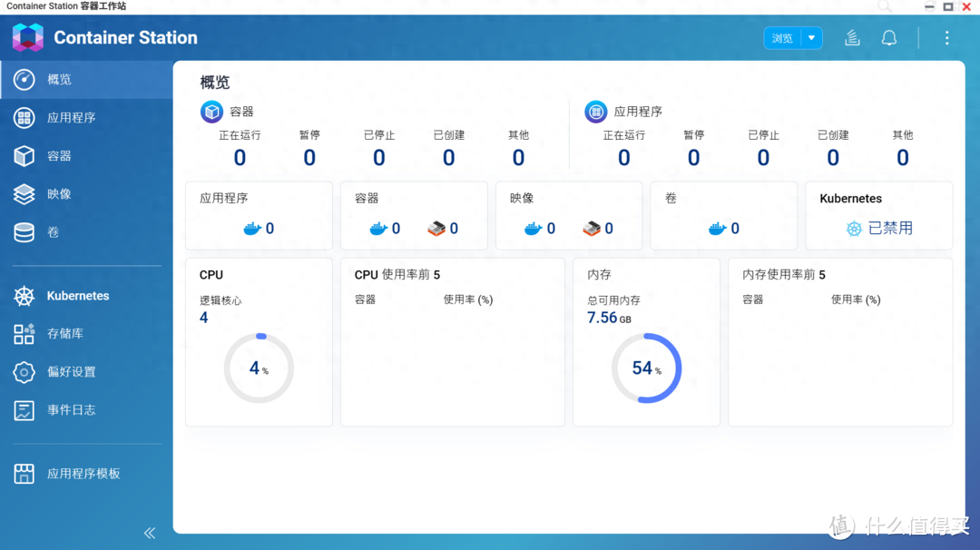Expand the 浏览 dropdown arrow
The height and width of the screenshot is (550, 980).
(812, 38)
